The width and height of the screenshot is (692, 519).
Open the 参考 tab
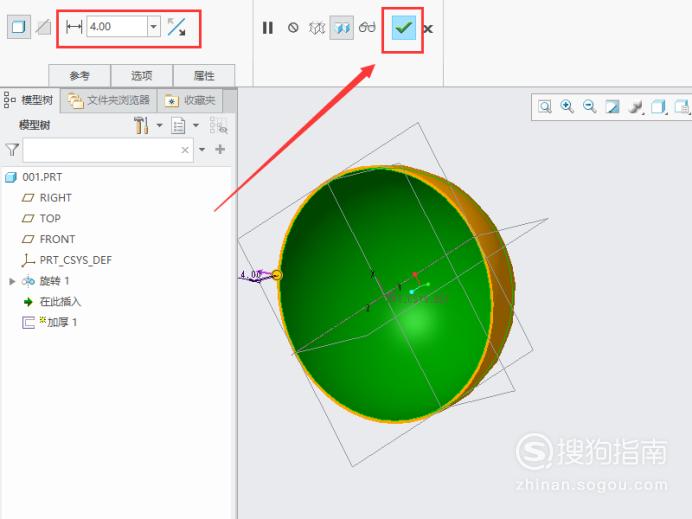79,75
